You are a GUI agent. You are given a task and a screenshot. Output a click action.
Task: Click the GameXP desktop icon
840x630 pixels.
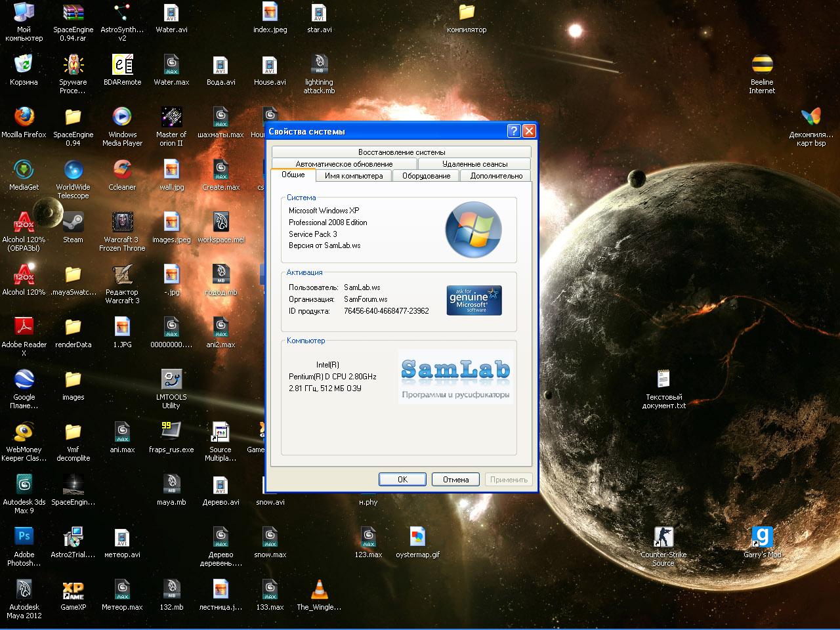[73, 589]
